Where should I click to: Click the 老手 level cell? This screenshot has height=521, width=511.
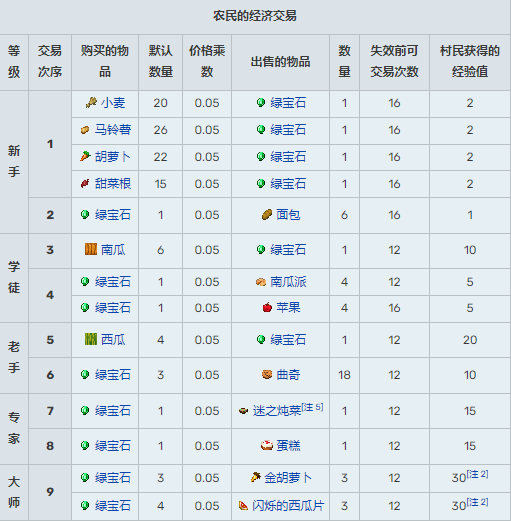point(14,357)
